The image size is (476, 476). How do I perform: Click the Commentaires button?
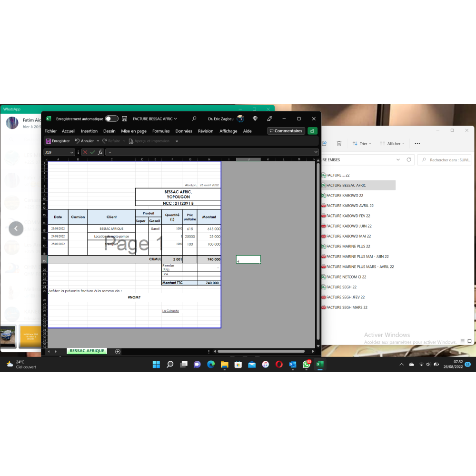tap(286, 131)
